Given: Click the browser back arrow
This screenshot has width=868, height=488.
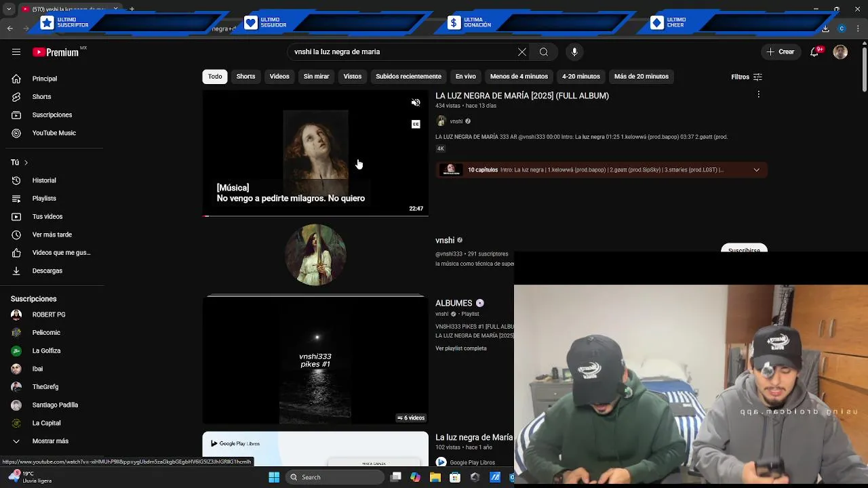Looking at the screenshot, I should (x=10, y=28).
